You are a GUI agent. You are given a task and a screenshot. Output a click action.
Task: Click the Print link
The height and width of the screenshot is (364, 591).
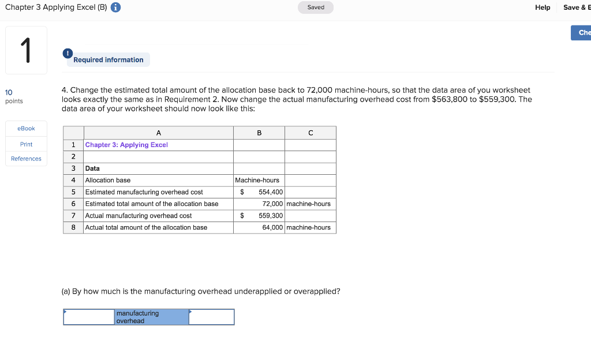click(26, 144)
